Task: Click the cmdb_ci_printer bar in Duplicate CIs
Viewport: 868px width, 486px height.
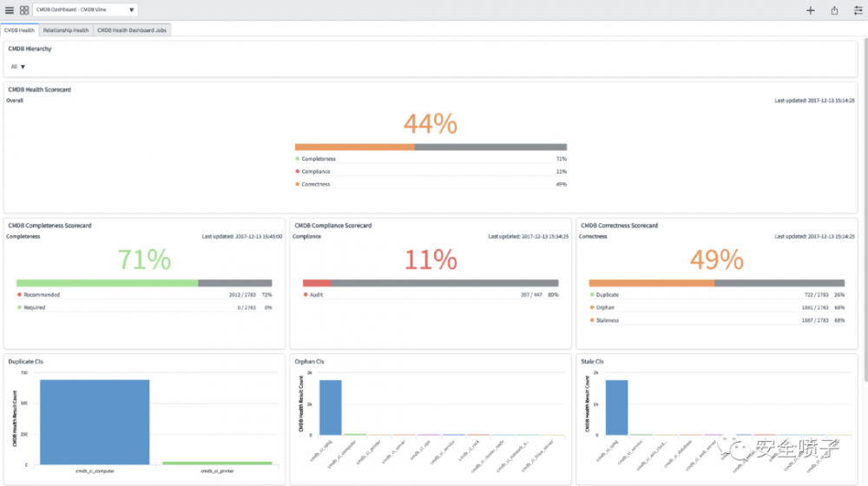Action: 217,463
